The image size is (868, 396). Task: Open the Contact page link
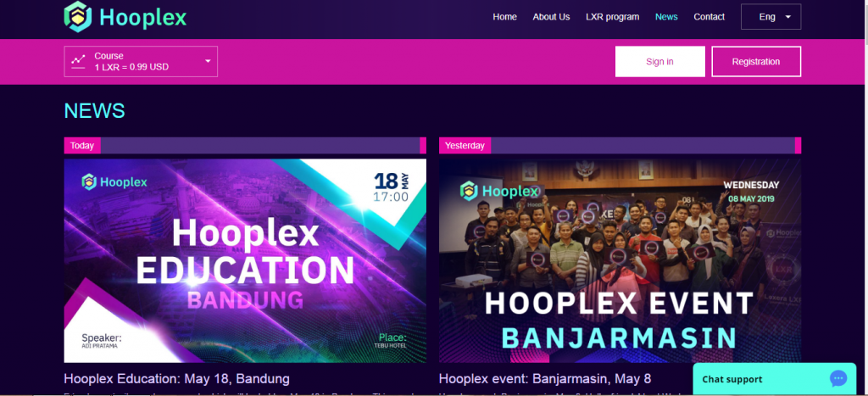(709, 17)
